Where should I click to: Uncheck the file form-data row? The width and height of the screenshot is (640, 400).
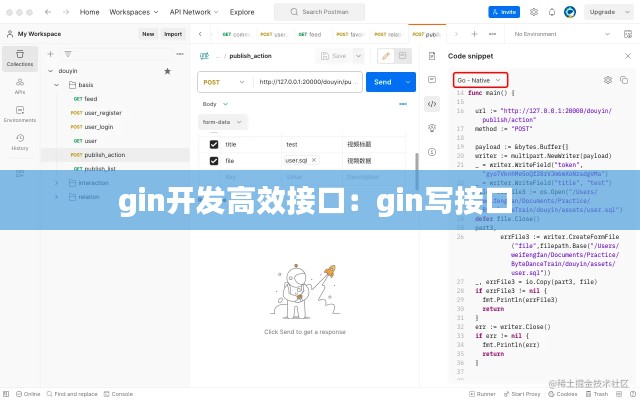pyautogui.click(x=213, y=160)
